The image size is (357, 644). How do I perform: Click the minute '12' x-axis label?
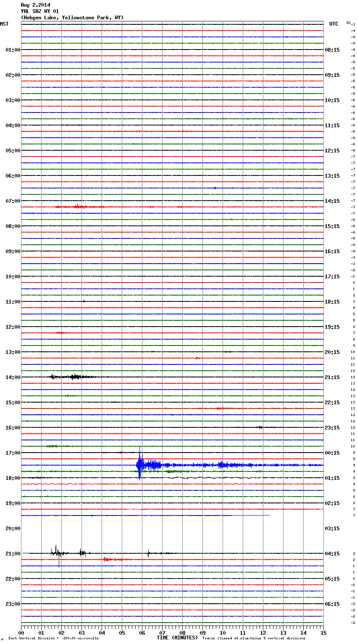263,633
